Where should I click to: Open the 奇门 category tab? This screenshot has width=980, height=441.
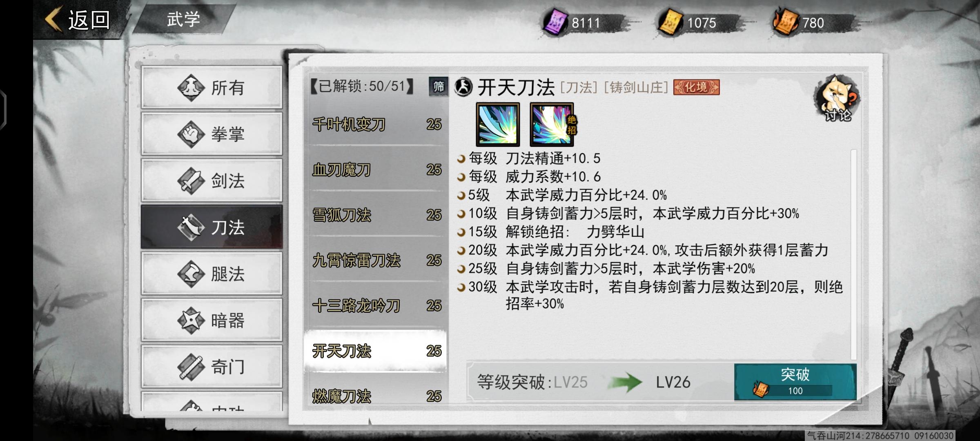212,367
